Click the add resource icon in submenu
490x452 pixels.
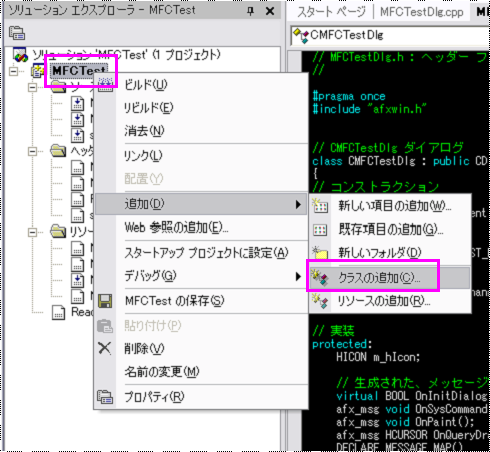coord(320,301)
